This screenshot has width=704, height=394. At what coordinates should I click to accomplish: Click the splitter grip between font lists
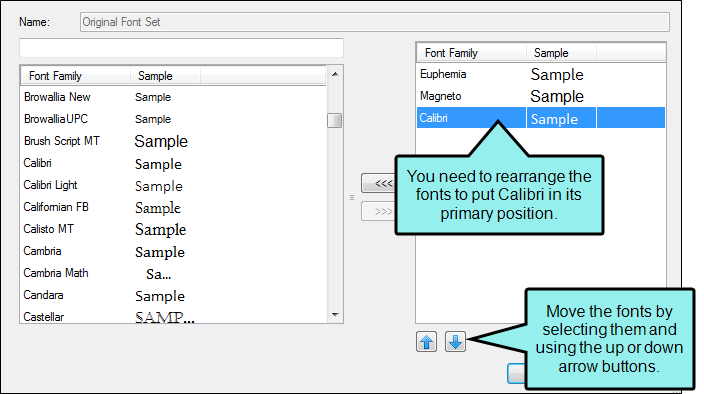click(x=352, y=197)
